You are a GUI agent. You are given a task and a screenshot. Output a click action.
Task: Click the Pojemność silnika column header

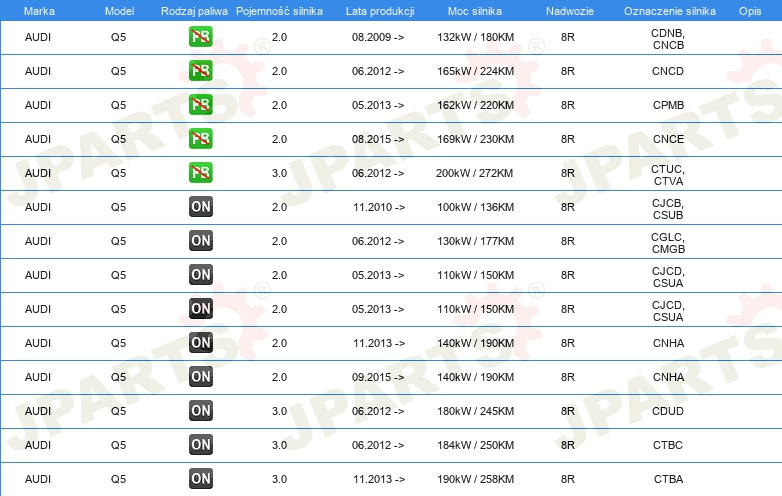tap(279, 11)
